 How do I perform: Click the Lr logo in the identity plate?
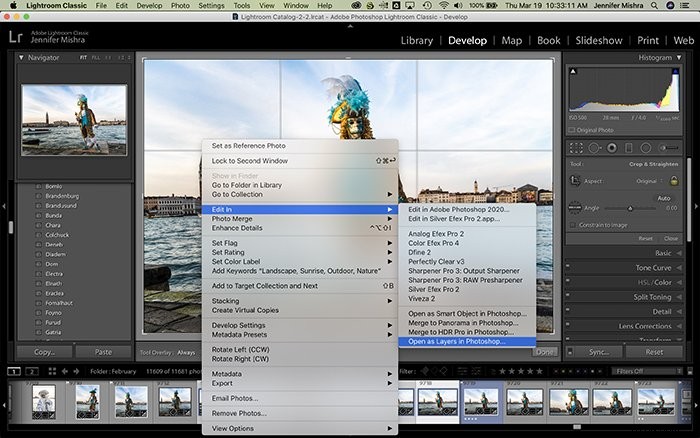coord(16,37)
